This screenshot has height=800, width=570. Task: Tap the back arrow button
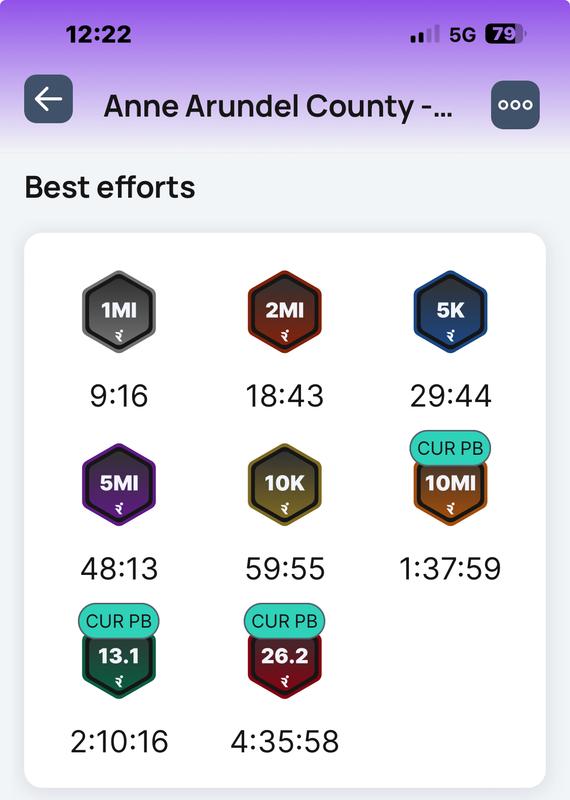[x=48, y=99]
